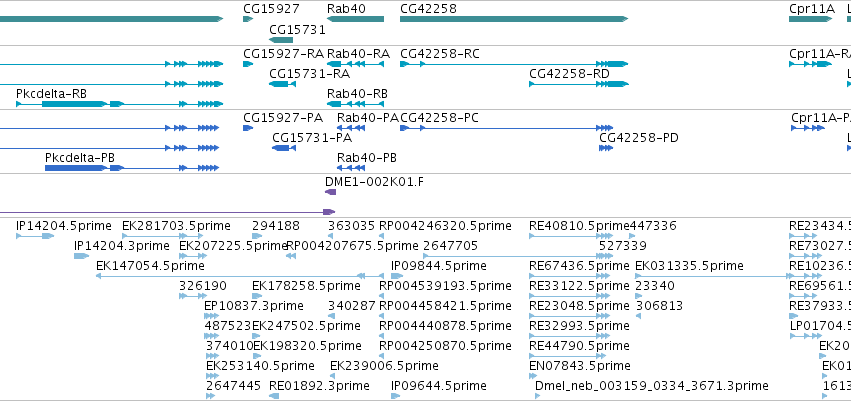
Task: Click the RE67436.5prime EST label
Action: coord(579,266)
